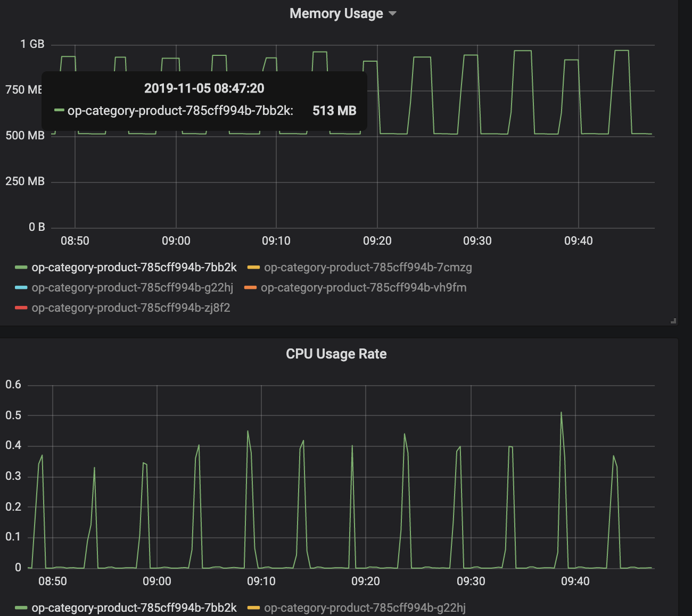This screenshot has height=616, width=692.
Task: Click the resize handle of the Memory Usage panel
Action: [x=673, y=321]
